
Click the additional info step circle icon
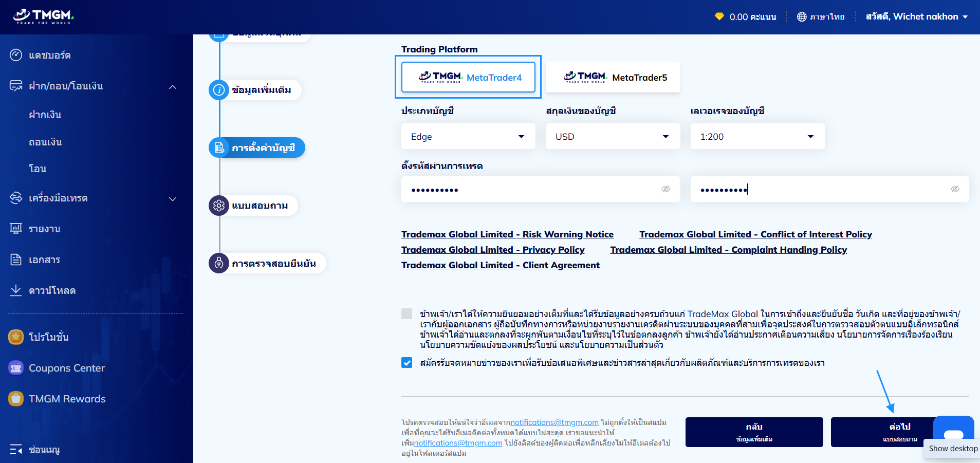(x=219, y=90)
